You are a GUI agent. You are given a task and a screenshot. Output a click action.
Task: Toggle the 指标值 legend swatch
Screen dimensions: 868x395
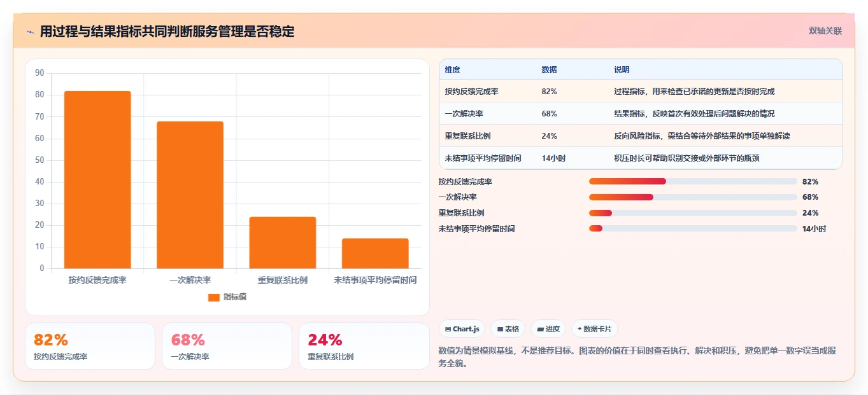point(214,297)
